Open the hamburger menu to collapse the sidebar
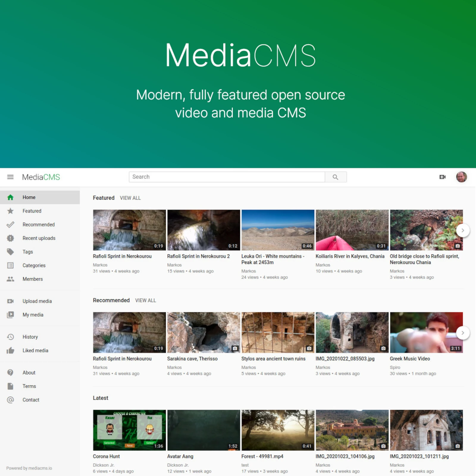Screen dimensions: 476x476 (x=10, y=177)
